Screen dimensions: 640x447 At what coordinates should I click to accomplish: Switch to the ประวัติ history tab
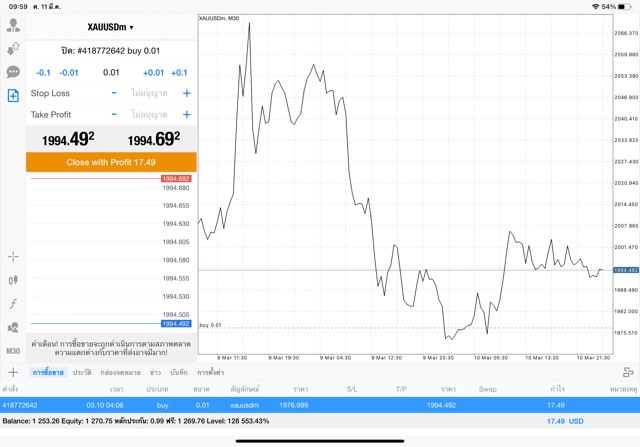click(x=82, y=372)
